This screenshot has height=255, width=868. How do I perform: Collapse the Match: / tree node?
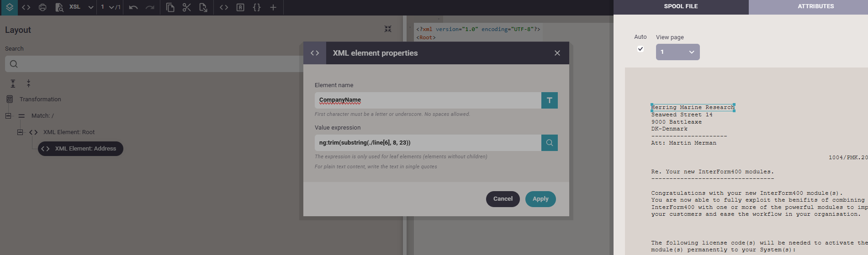8,116
